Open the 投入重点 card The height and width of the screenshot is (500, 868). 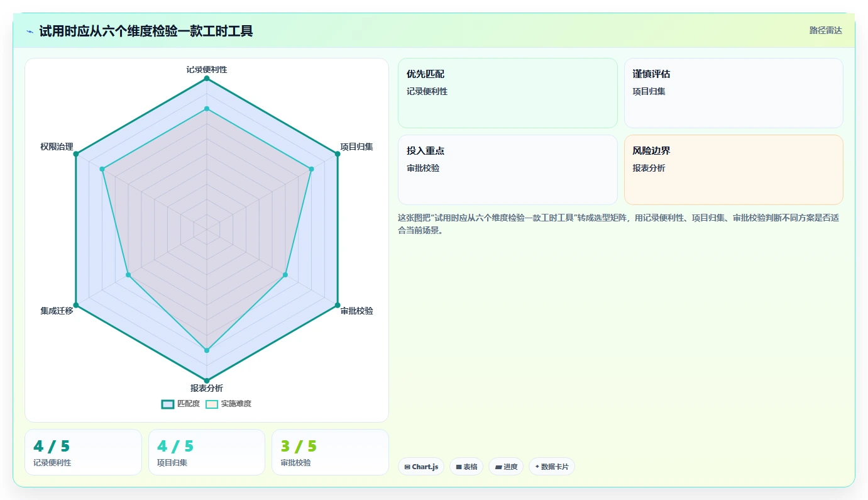point(508,170)
